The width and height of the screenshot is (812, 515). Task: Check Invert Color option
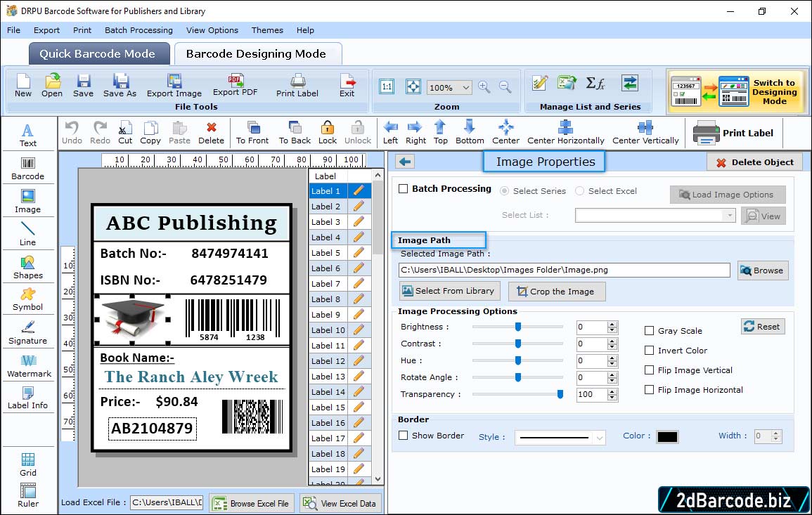[x=649, y=351]
